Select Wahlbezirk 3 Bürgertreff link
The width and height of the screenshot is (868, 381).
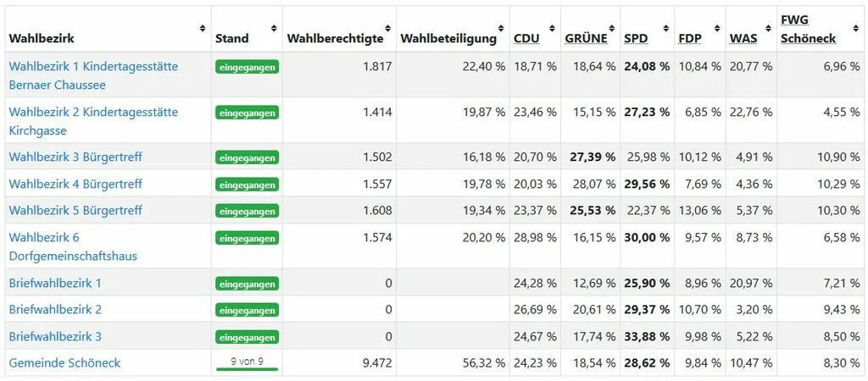click(x=75, y=157)
